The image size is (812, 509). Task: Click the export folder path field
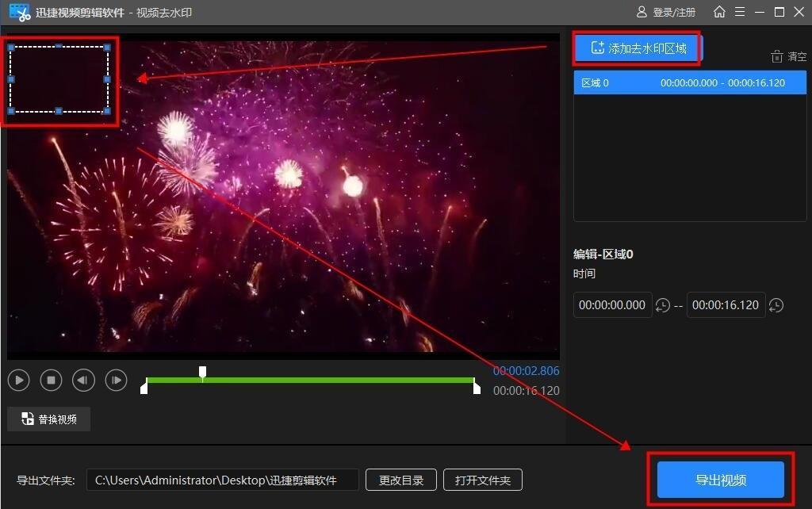pyautogui.click(x=222, y=480)
